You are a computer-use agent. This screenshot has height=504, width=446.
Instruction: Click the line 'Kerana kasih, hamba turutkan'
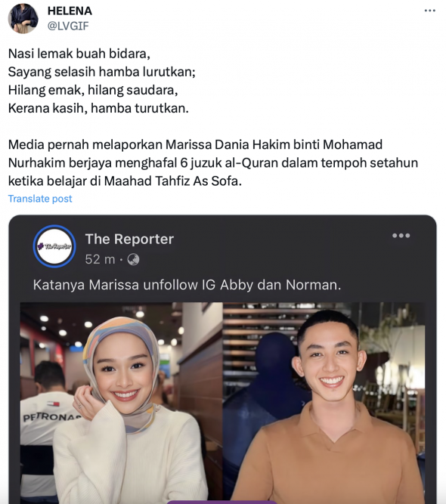(x=98, y=108)
